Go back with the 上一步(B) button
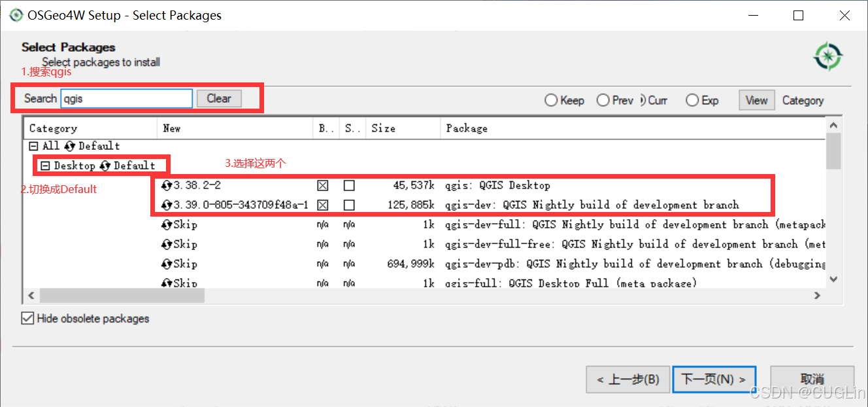868x407 pixels. [x=627, y=379]
